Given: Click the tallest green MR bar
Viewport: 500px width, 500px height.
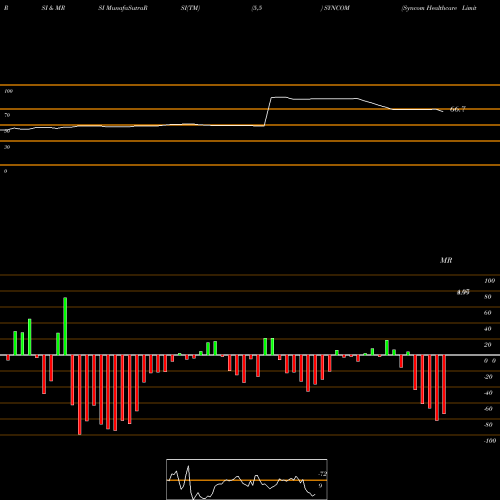Looking at the screenshot, I should (x=65, y=326).
